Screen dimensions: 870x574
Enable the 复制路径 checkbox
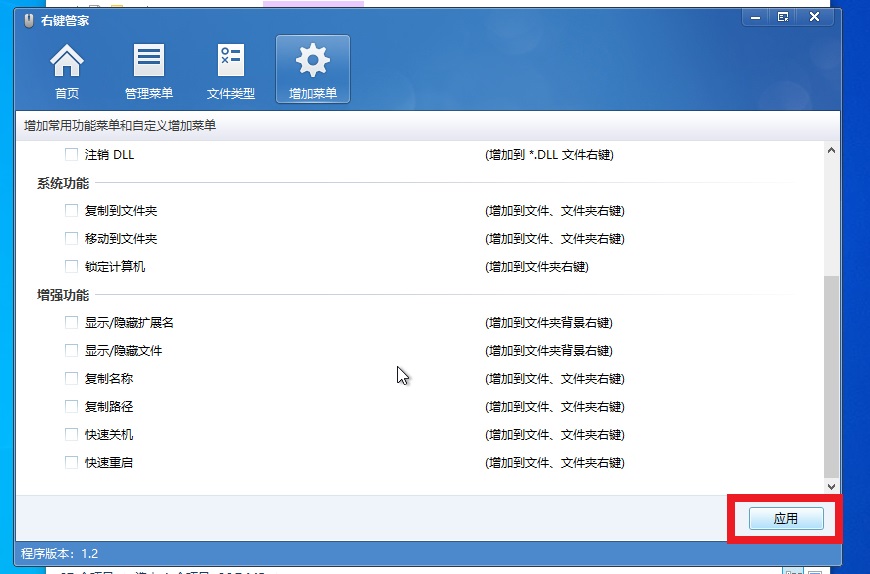point(71,407)
